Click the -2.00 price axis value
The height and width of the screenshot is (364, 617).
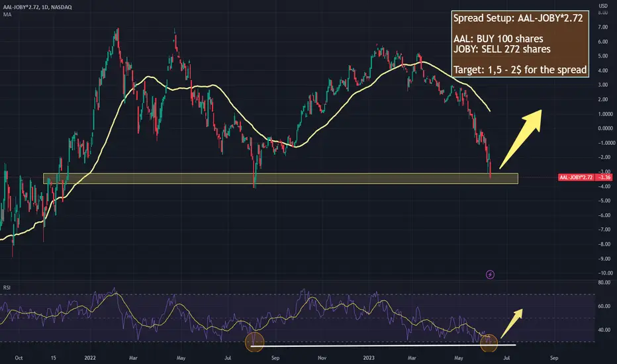click(x=604, y=158)
